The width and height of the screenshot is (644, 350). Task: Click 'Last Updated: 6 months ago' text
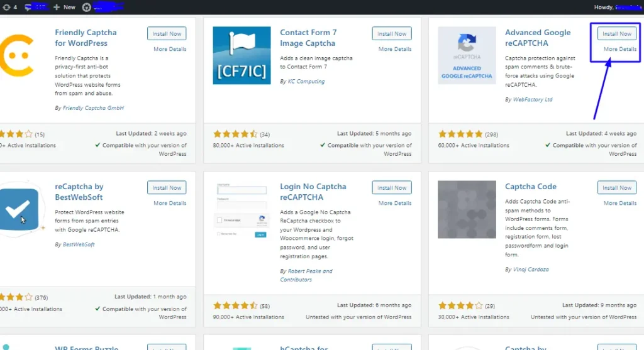[x=374, y=305]
